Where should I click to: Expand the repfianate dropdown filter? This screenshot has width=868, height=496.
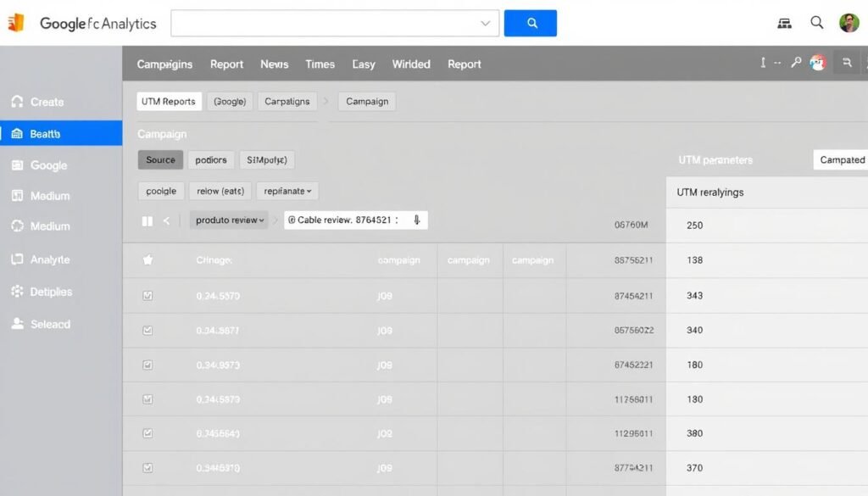(x=287, y=191)
